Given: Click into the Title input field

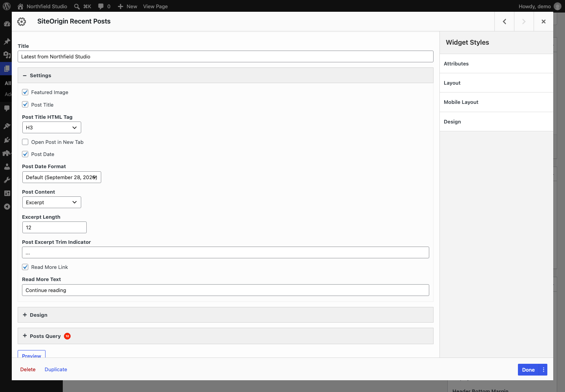Looking at the screenshot, I should tap(226, 56).
